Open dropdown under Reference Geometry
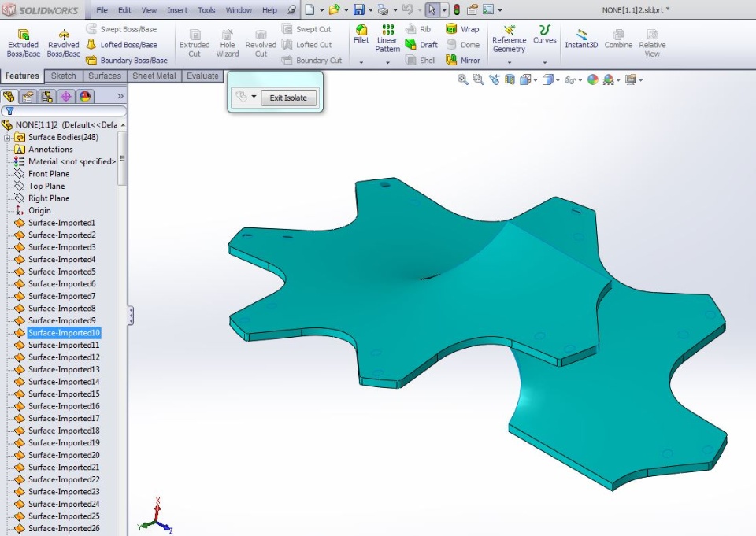 (x=510, y=62)
